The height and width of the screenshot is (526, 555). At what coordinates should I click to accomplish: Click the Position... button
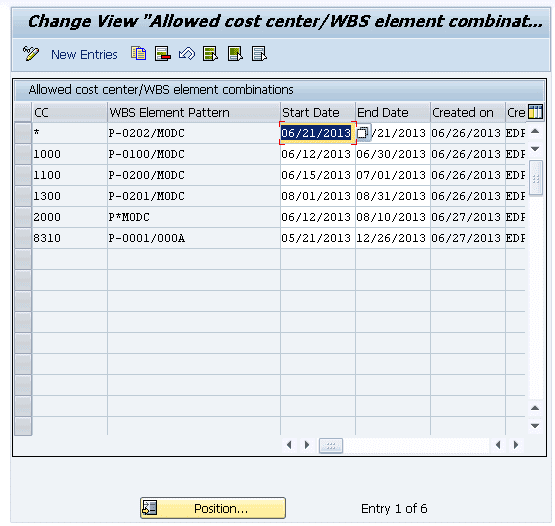tap(213, 508)
